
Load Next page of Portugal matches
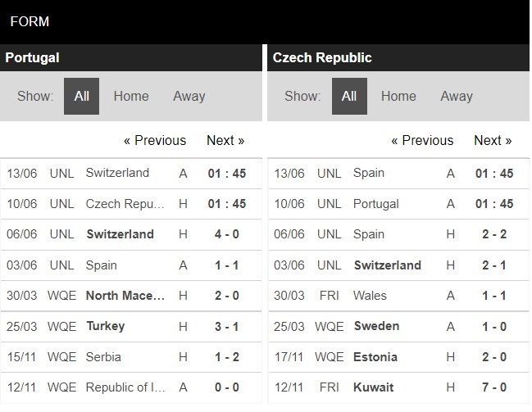(x=225, y=140)
